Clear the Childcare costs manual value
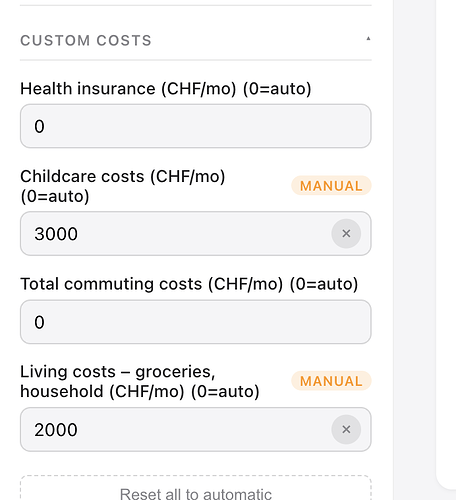 346,234
